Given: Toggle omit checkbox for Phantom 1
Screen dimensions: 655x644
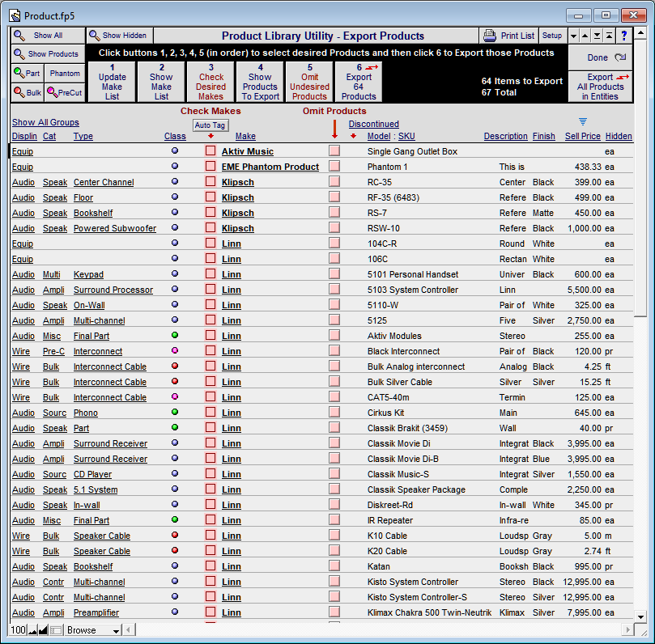Looking at the screenshot, I should tap(334, 166).
